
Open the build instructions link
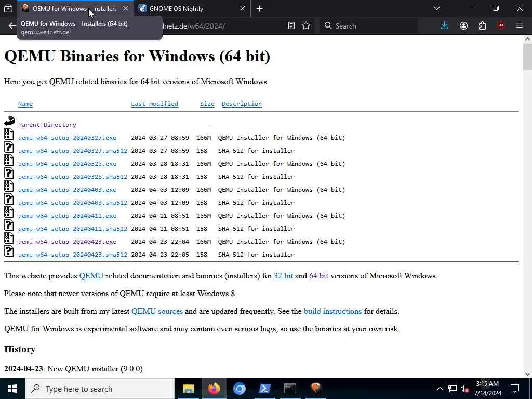pyautogui.click(x=332, y=311)
